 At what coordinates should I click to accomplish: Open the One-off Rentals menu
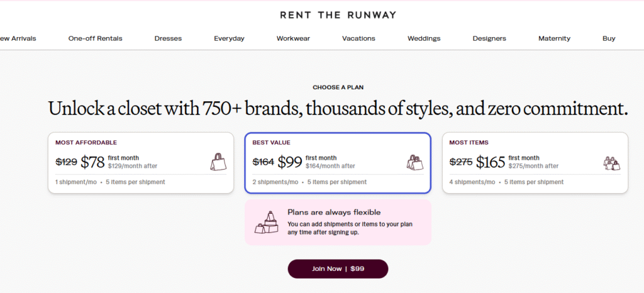tap(96, 38)
